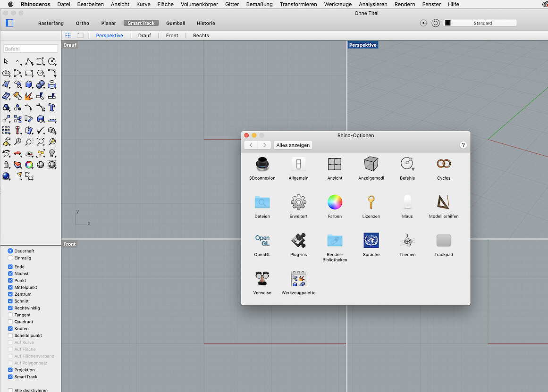Click the puzzle-piece join tool

click(17, 96)
